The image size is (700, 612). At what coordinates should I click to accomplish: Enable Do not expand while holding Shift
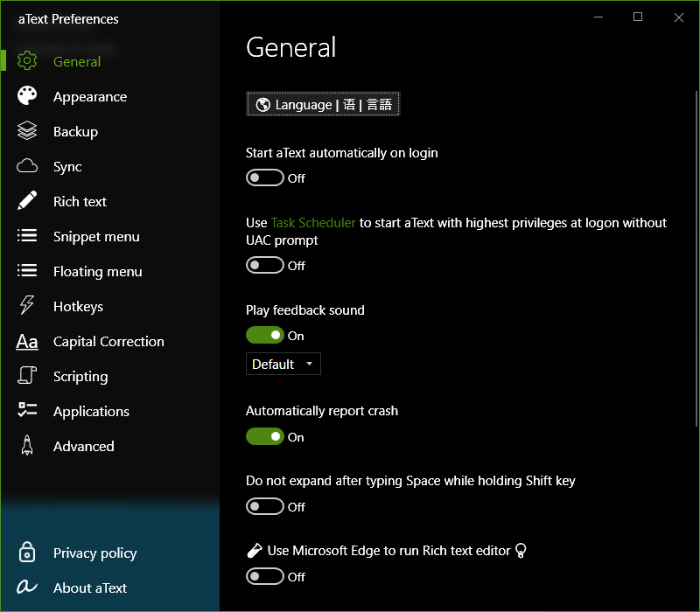click(x=265, y=507)
